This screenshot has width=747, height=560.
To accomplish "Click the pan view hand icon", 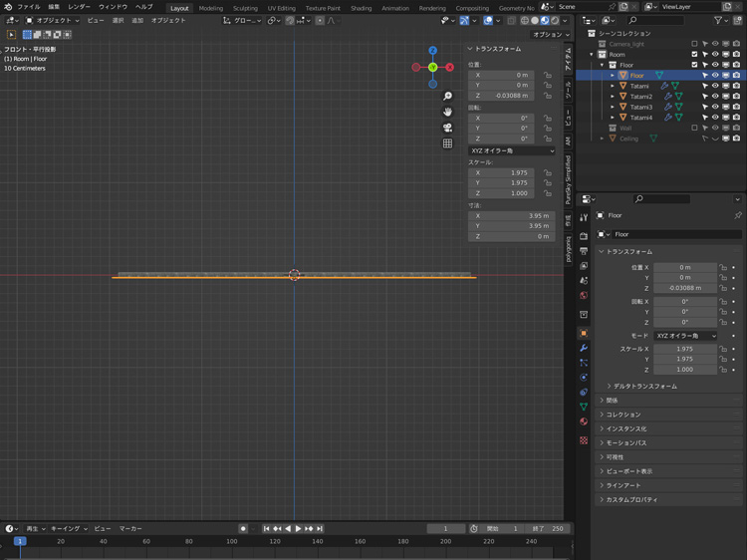I will click(x=447, y=112).
